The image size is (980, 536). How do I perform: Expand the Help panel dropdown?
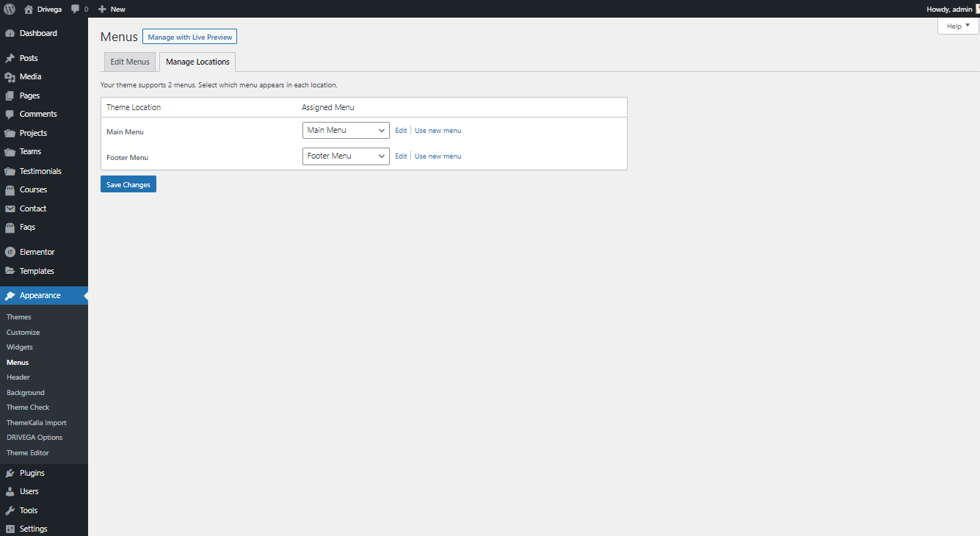(958, 26)
